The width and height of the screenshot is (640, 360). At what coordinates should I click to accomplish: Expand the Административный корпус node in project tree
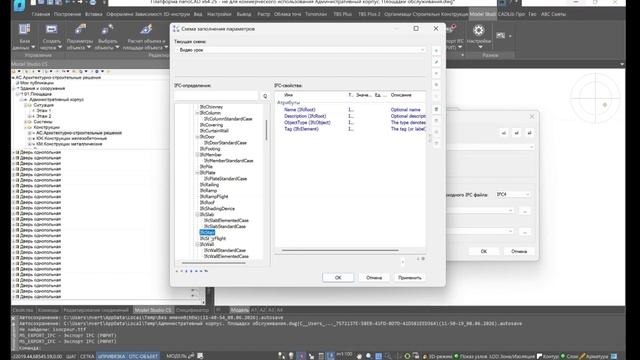pos(21,100)
